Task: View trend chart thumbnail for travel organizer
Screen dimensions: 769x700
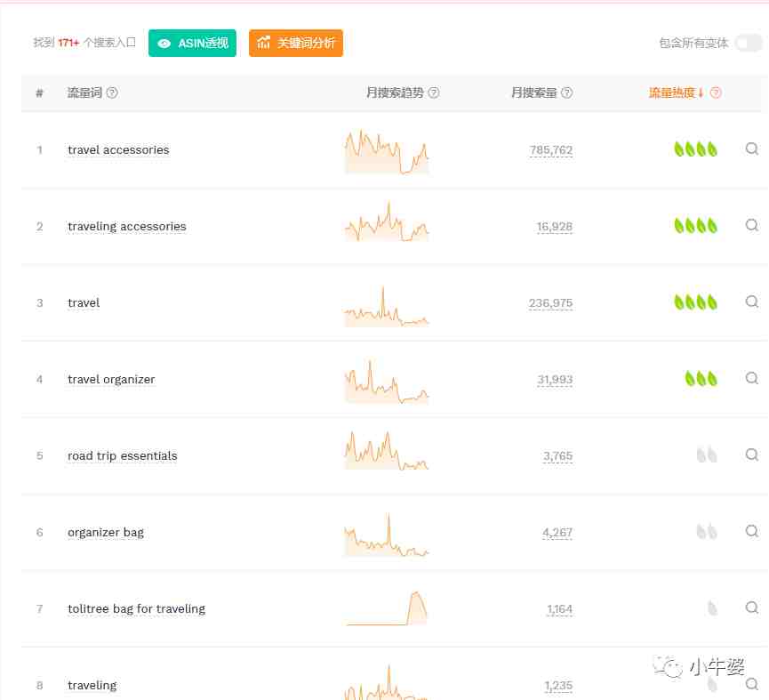Action: (387, 382)
